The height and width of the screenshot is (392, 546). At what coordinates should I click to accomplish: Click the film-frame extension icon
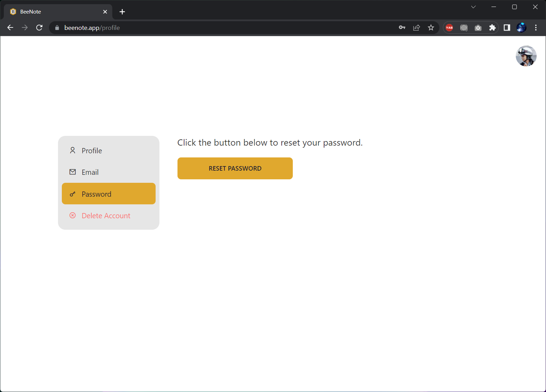click(464, 27)
